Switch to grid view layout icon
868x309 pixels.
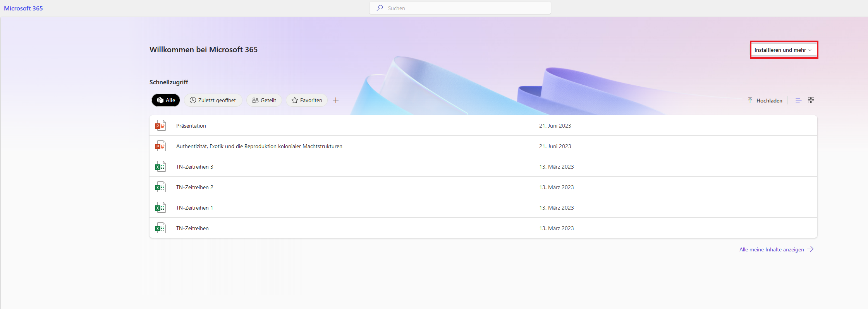pyautogui.click(x=811, y=100)
